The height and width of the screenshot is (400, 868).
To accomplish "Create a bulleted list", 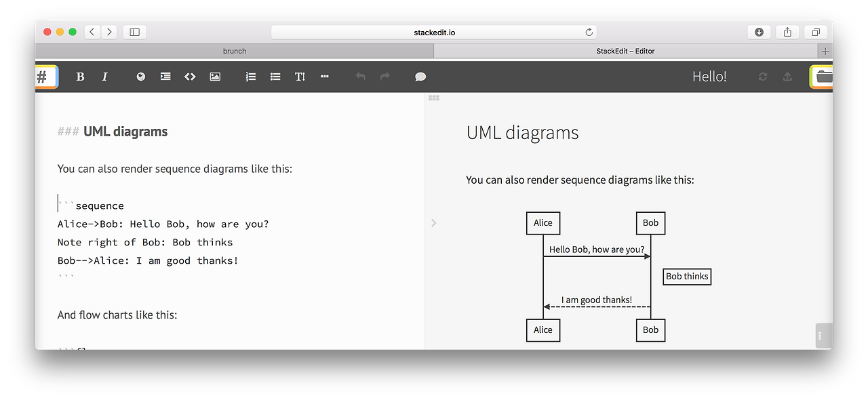I will [275, 77].
